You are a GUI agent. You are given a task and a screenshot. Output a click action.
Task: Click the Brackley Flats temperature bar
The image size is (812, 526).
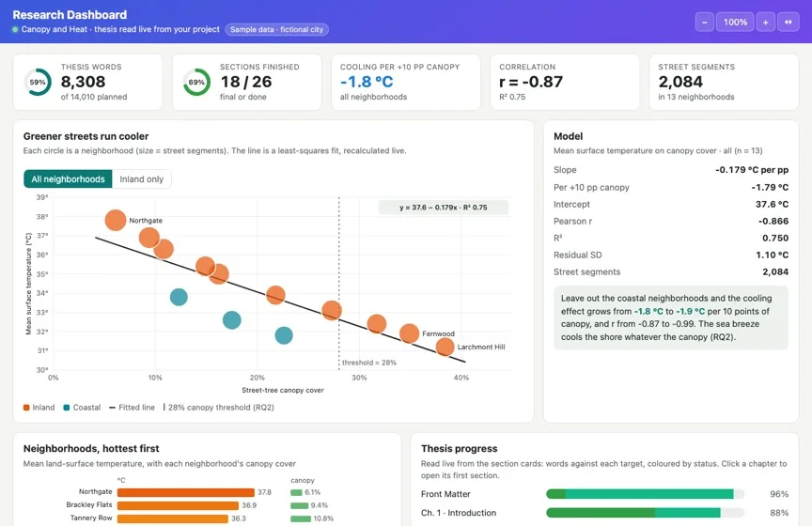click(179, 505)
